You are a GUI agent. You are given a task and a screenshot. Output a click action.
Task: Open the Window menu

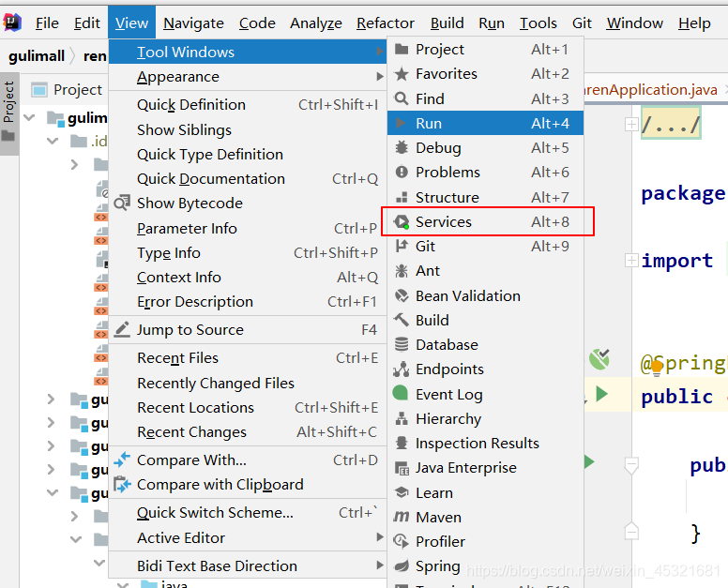(634, 23)
